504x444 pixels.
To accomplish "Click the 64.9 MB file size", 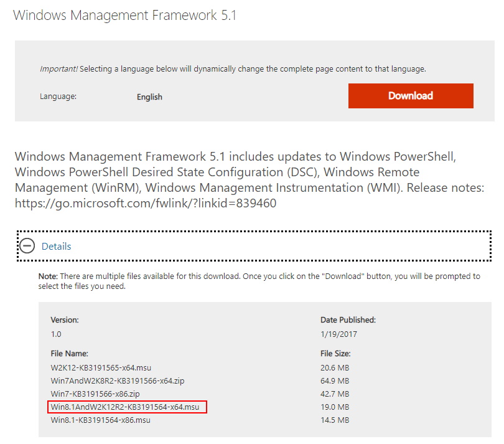I will click(335, 380).
